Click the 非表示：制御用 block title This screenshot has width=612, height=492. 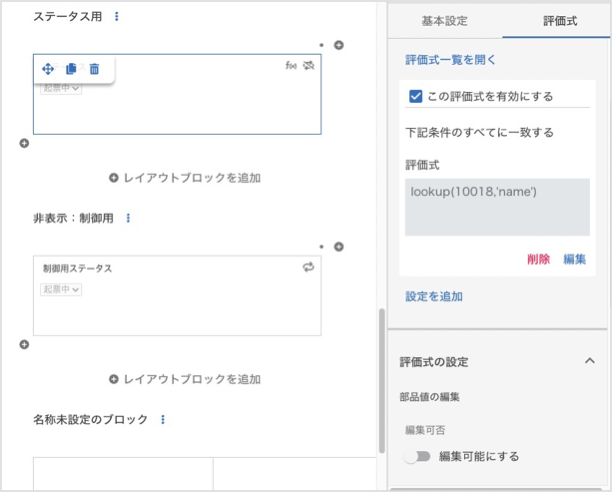tap(73, 218)
